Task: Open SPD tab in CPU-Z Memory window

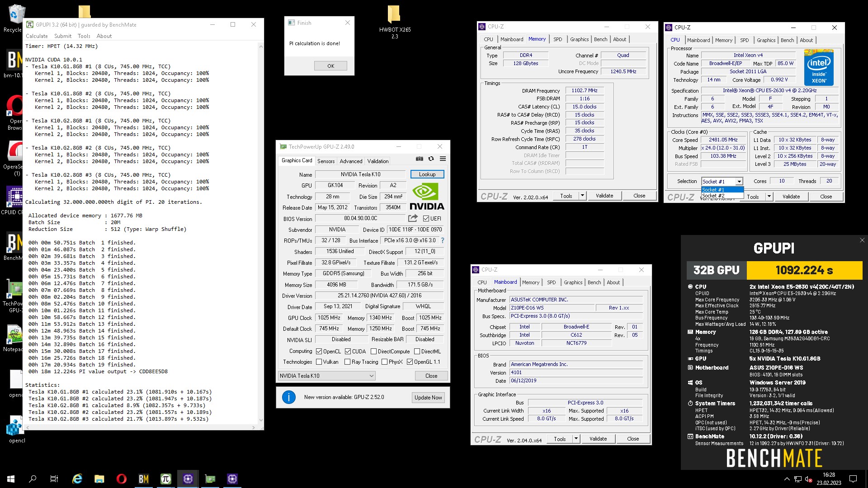Action: point(558,39)
